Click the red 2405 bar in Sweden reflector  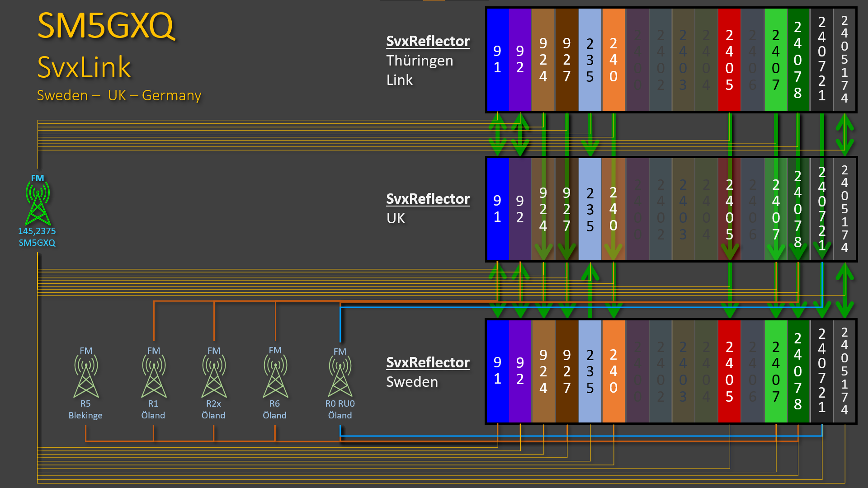(x=729, y=371)
